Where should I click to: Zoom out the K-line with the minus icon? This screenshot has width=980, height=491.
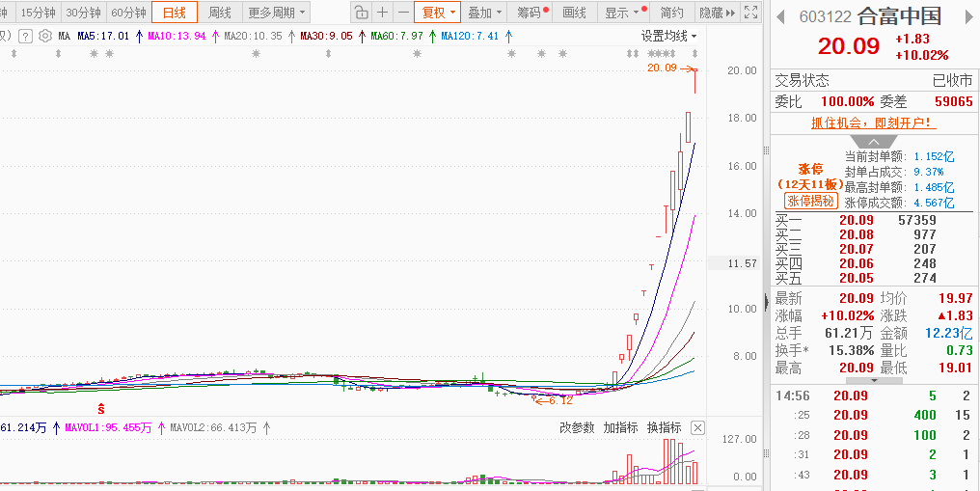404,12
